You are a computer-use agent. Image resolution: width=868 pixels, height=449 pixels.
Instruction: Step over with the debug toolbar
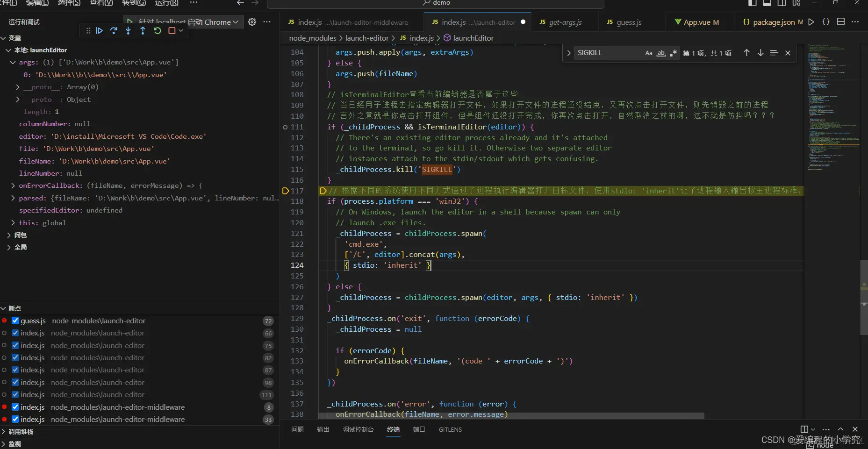(x=114, y=31)
